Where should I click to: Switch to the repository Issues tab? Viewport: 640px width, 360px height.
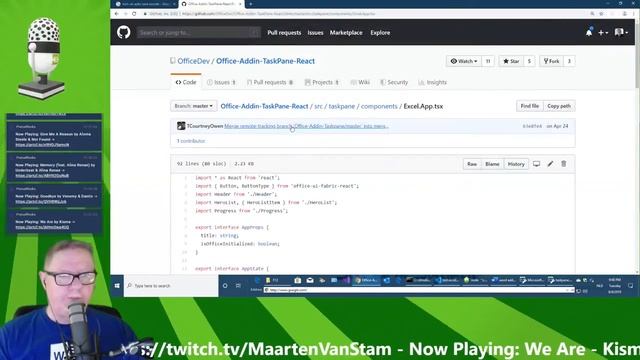221,82
